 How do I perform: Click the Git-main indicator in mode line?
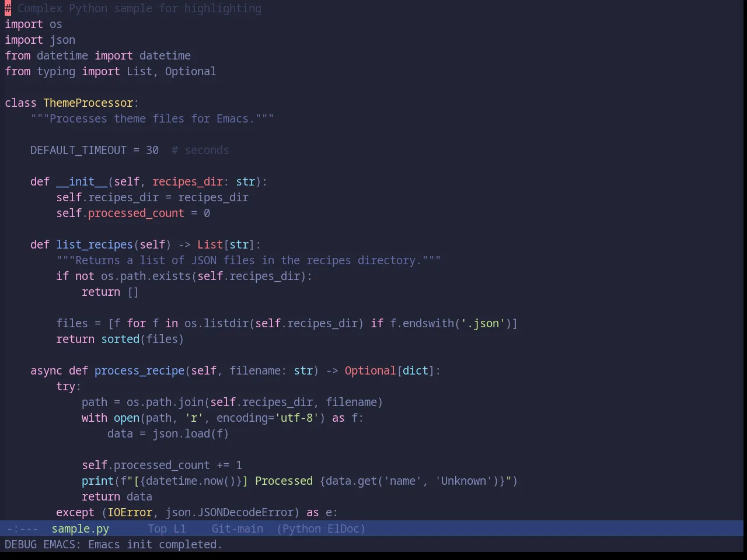point(237,528)
